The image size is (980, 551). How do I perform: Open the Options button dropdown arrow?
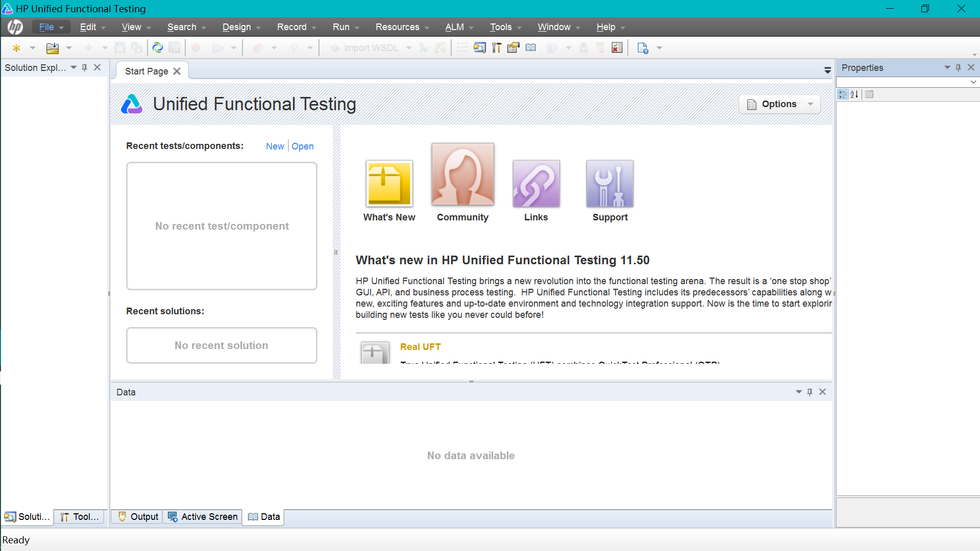[811, 104]
